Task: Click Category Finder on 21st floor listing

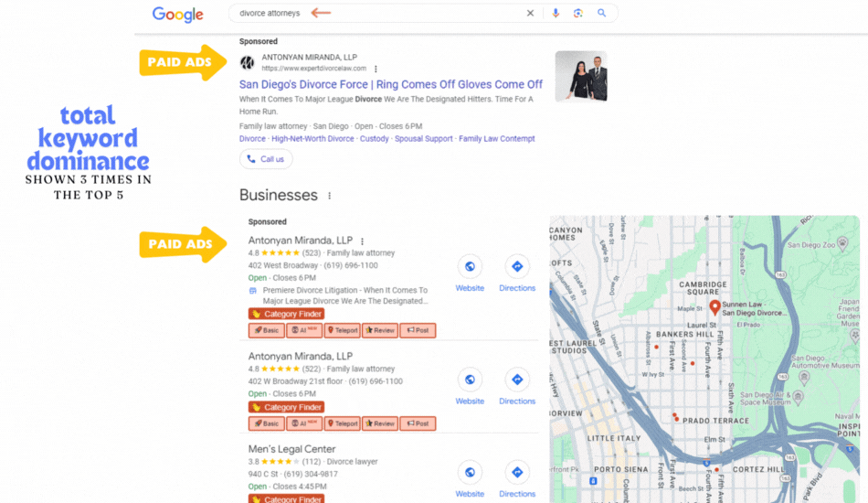Action: 286,407
